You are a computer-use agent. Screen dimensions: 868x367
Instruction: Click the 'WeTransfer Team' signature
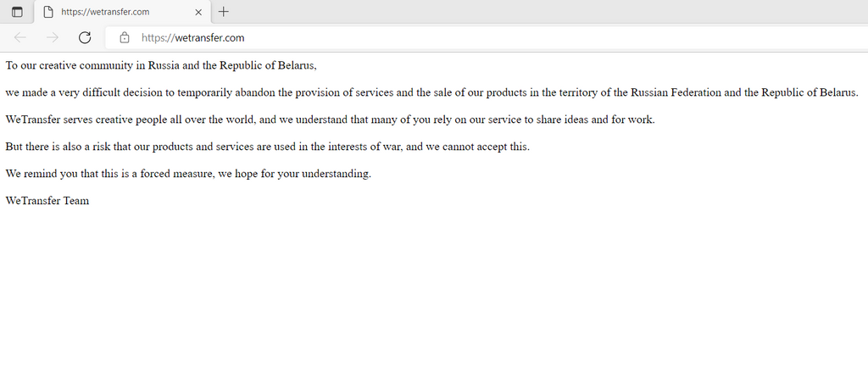tap(47, 201)
